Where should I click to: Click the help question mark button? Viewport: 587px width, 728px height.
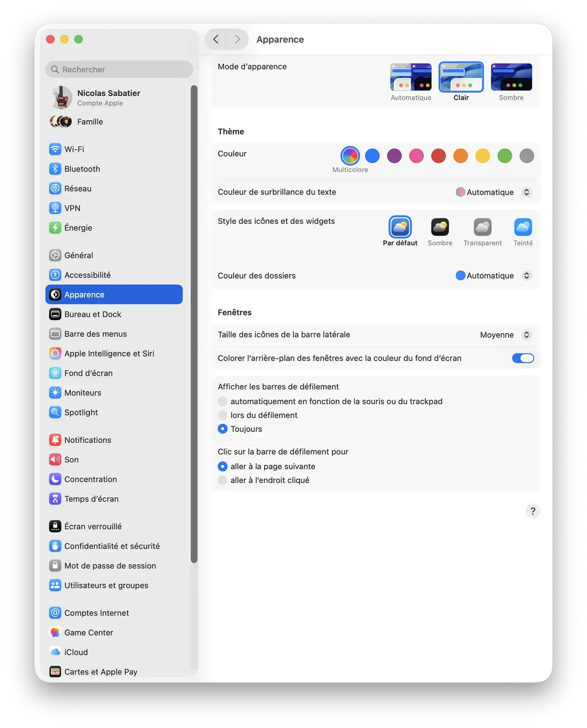(x=533, y=511)
